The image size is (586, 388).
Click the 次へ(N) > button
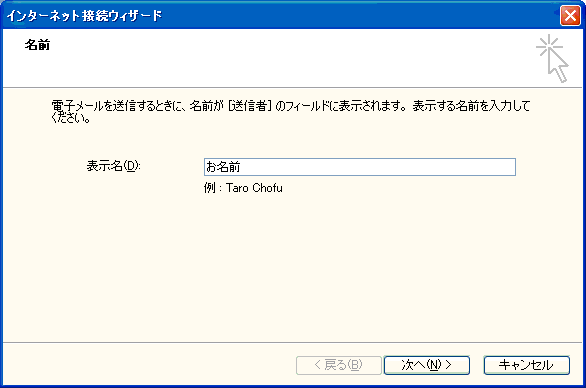click(426, 365)
